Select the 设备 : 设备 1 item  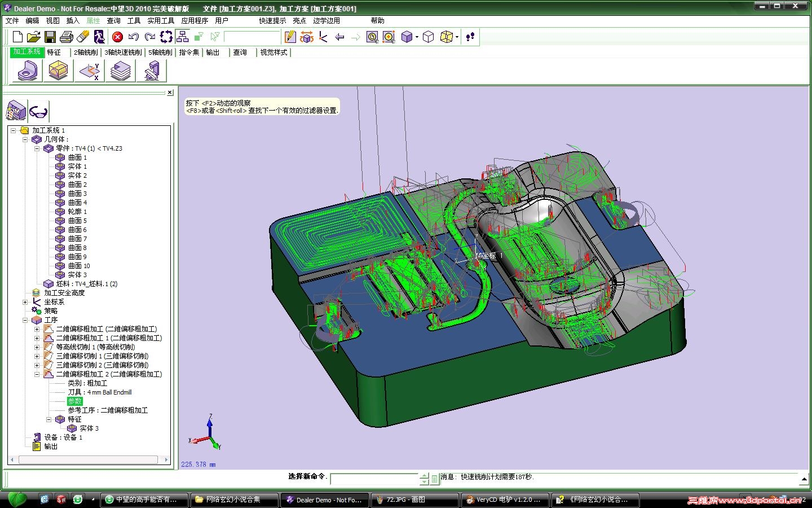(63, 437)
